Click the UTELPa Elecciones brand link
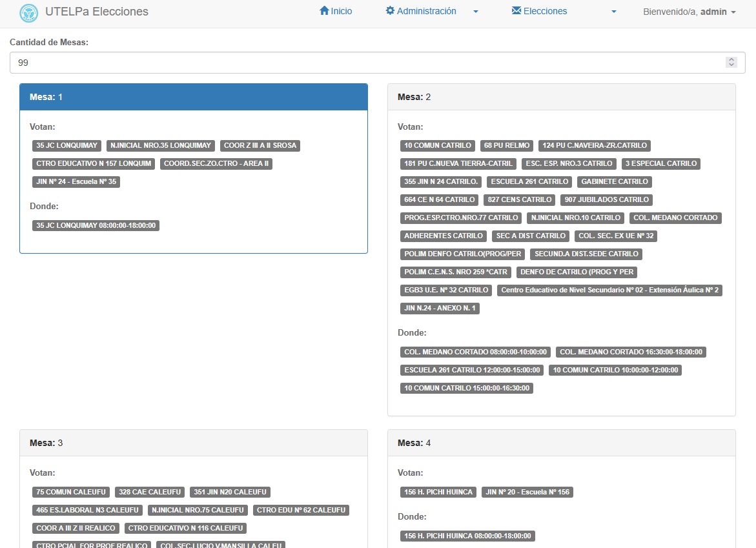 pyautogui.click(x=97, y=12)
